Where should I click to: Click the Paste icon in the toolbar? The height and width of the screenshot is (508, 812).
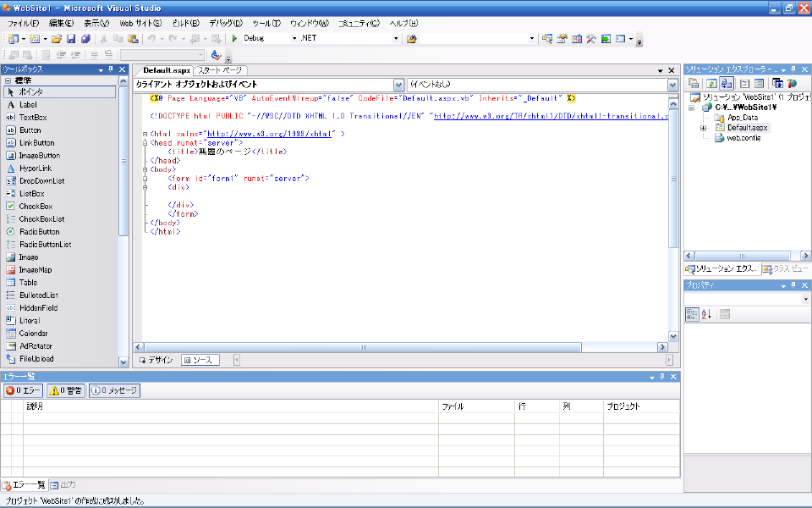tap(133, 39)
